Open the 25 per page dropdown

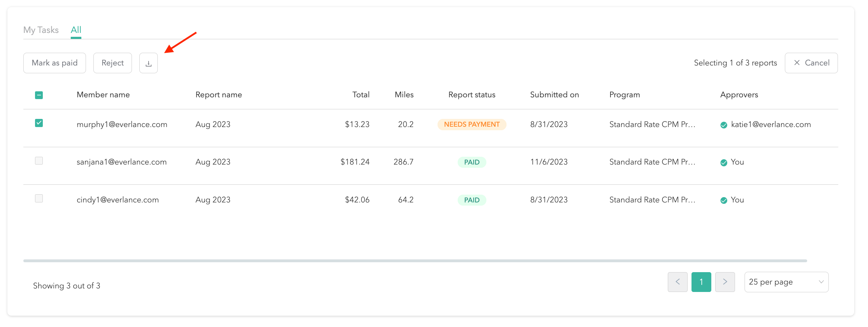[786, 282]
